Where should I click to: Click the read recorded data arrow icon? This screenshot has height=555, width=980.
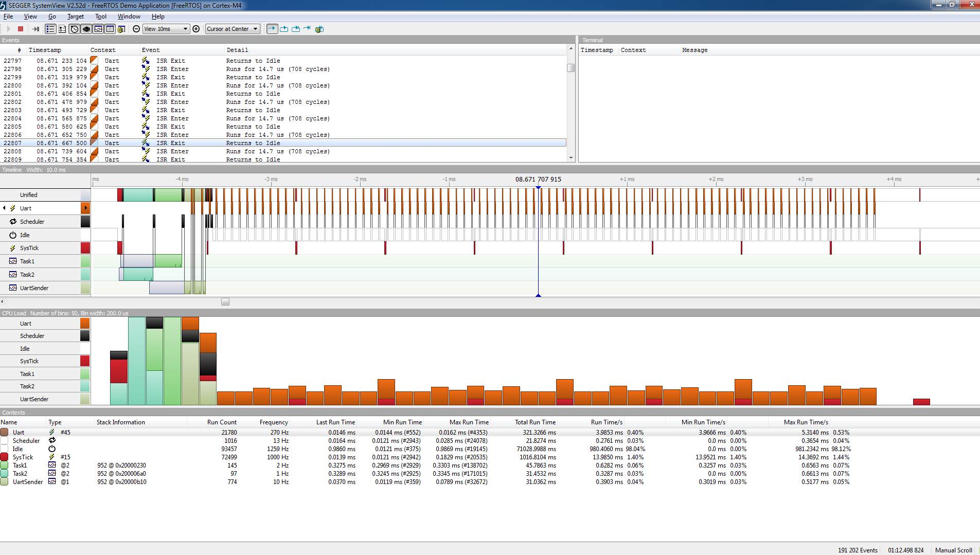pyautogui.click(x=35, y=29)
